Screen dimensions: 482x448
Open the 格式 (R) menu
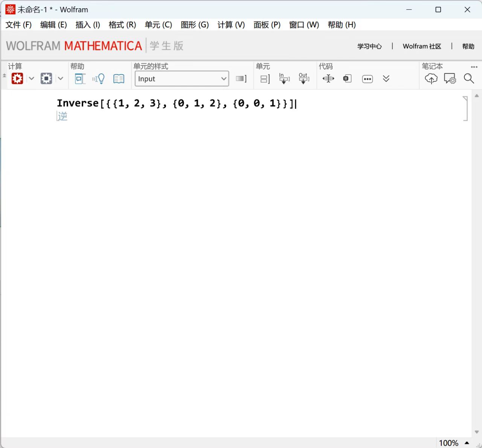click(122, 25)
